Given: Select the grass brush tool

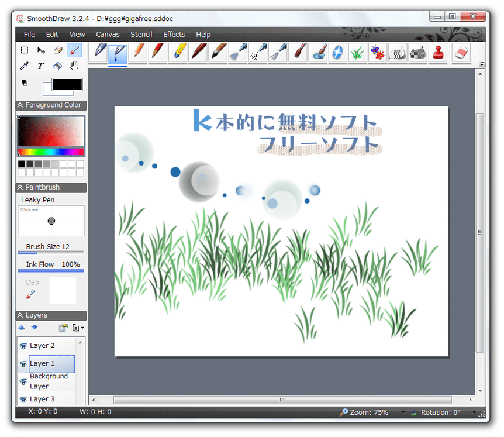Looking at the screenshot, I should [357, 52].
